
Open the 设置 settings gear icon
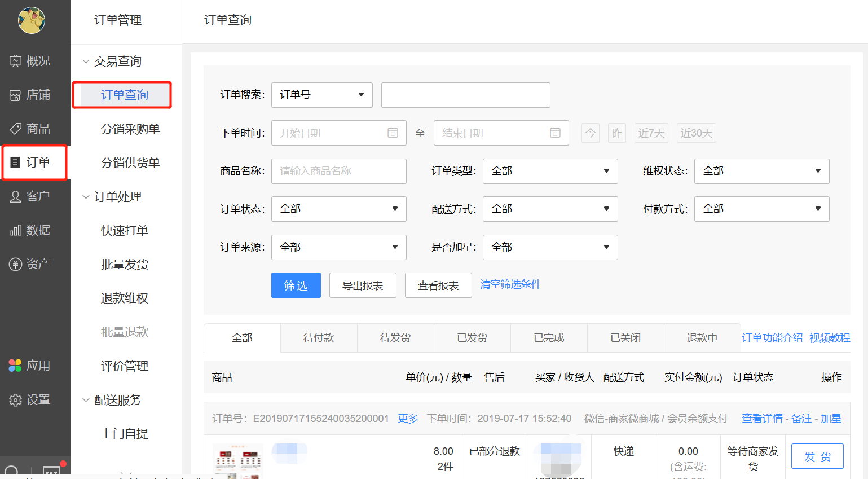pyautogui.click(x=15, y=400)
